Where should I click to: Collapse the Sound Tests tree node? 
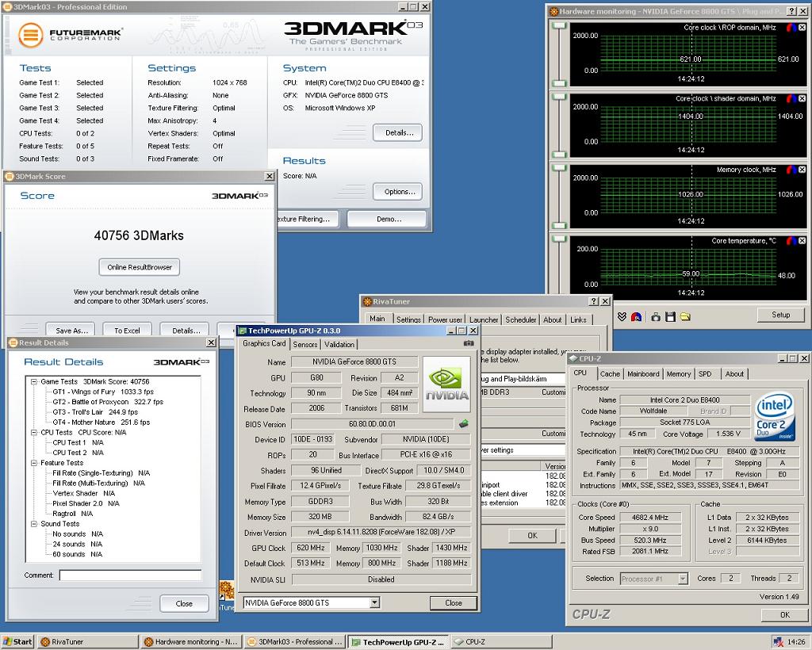pyautogui.click(x=33, y=524)
